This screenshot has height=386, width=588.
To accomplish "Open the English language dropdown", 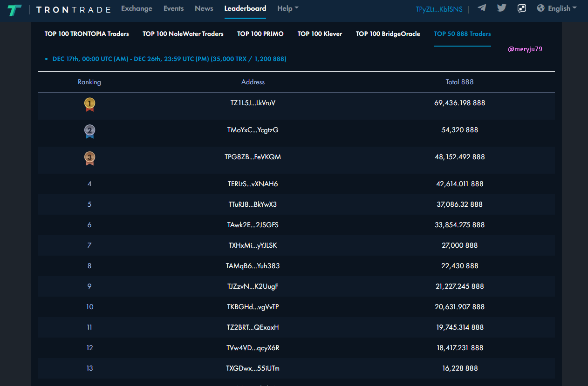I will tap(562, 8).
